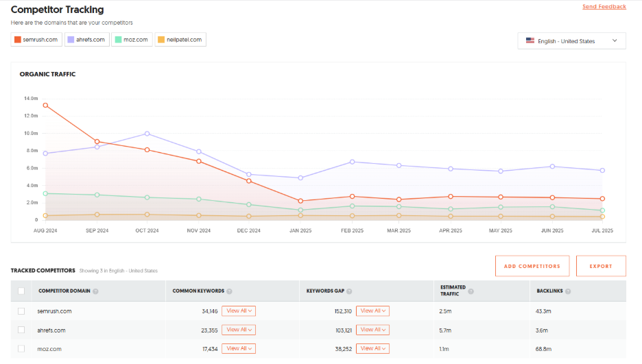Screen dimensions: 642x364
Task: Click the help icon beside Common Keywords
Action: click(229, 291)
